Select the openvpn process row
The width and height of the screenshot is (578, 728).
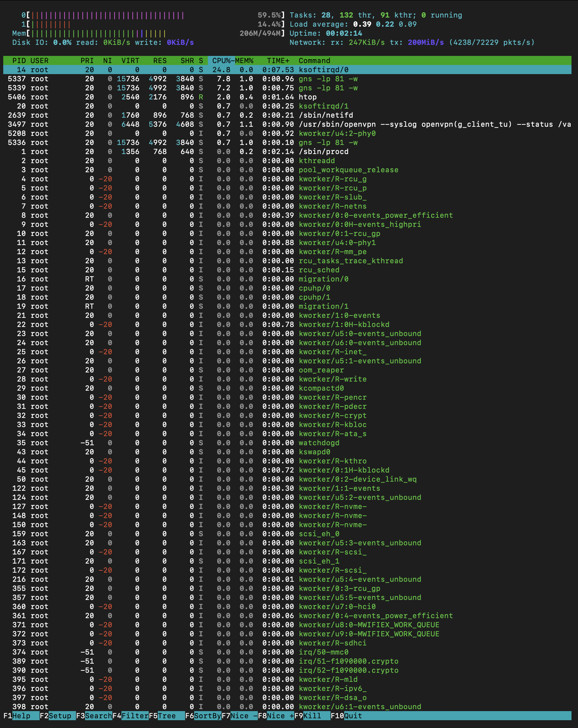[287, 124]
